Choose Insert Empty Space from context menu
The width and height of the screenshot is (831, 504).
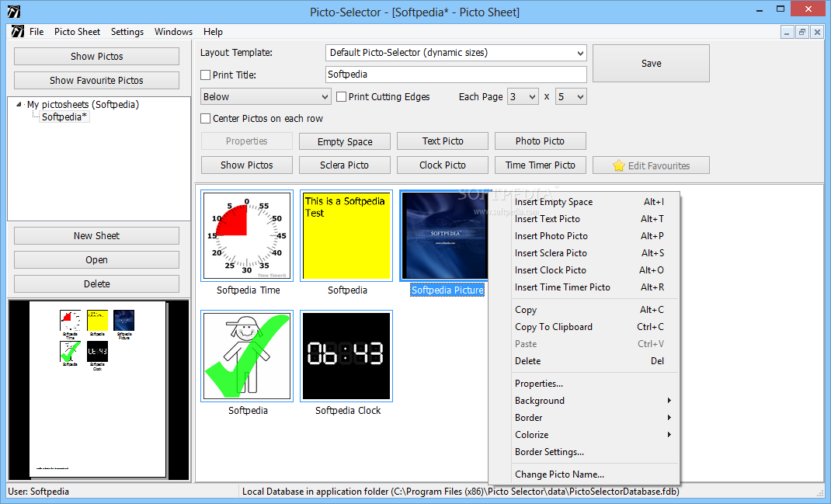[x=583, y=202]
